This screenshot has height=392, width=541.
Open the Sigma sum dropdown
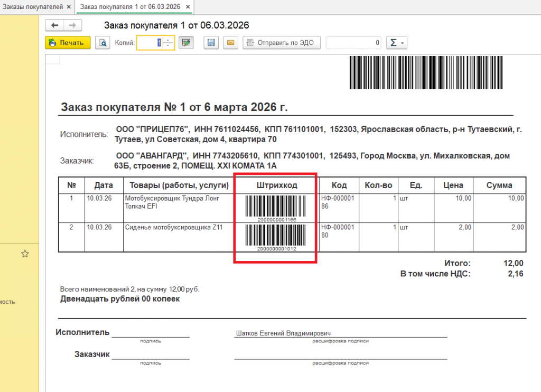coord(397,43)
